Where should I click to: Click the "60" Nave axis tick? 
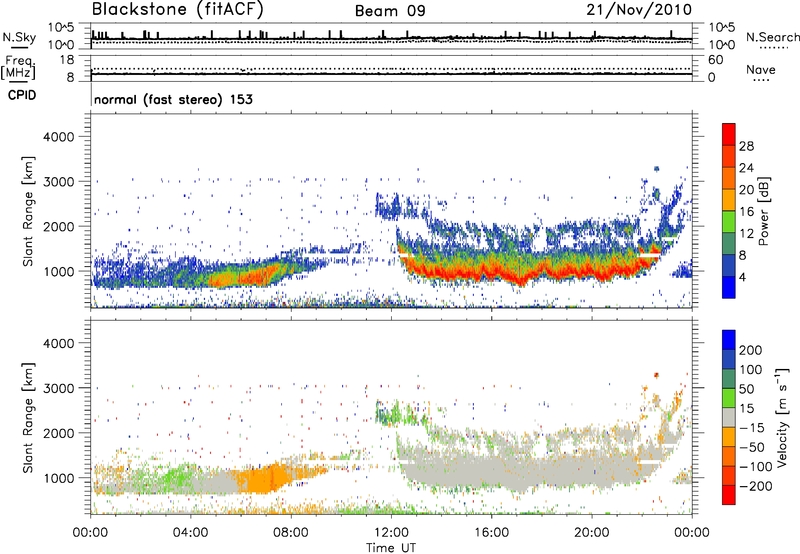click(715, 60)
